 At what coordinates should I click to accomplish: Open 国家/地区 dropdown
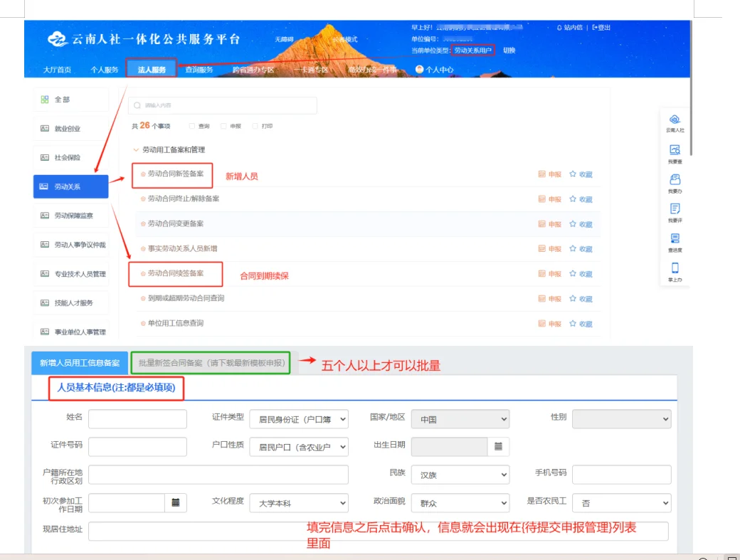click(x=460, y=419)
